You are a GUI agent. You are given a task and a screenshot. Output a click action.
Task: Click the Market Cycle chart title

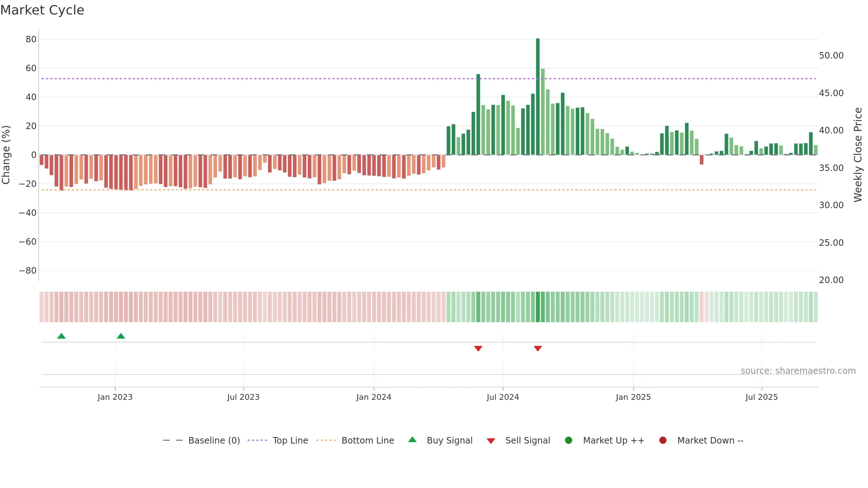click(x=42, y=10)
